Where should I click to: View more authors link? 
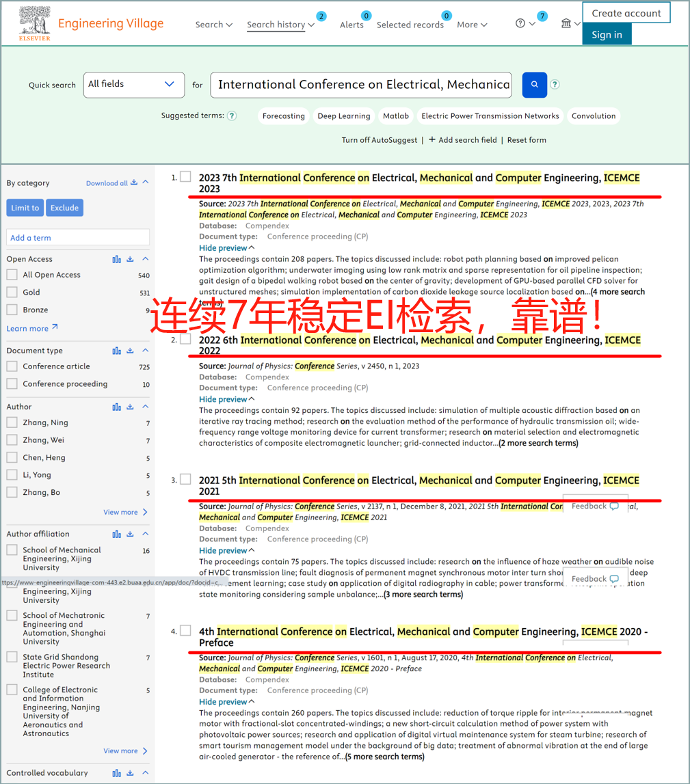click(126, 512)
